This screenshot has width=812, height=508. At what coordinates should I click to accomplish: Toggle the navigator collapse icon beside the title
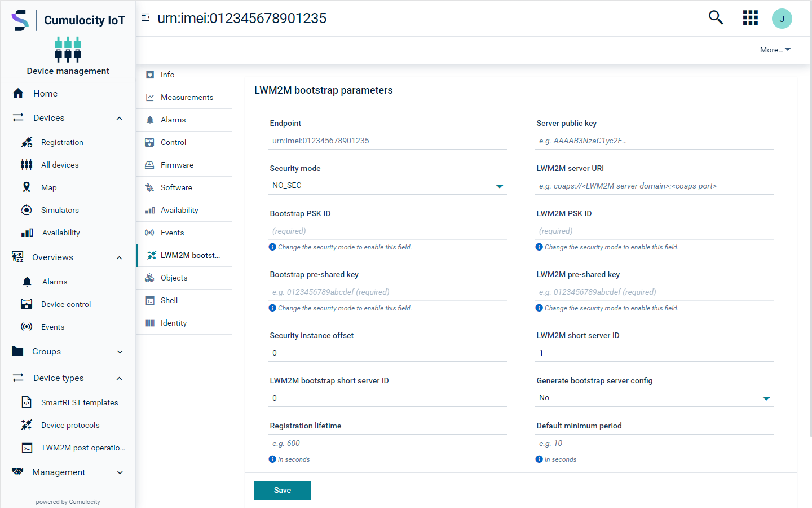[x=145, y=17]
